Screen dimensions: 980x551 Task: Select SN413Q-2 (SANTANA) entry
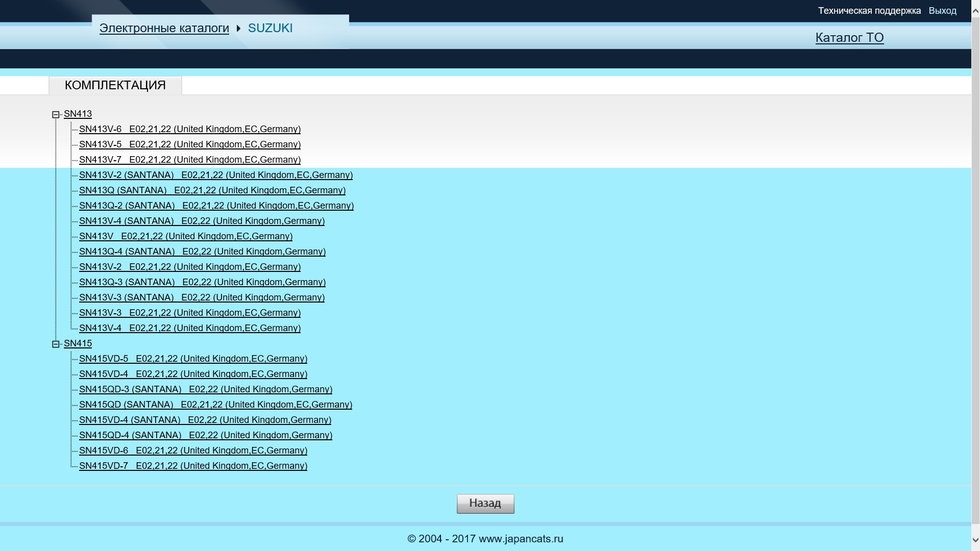216,206
